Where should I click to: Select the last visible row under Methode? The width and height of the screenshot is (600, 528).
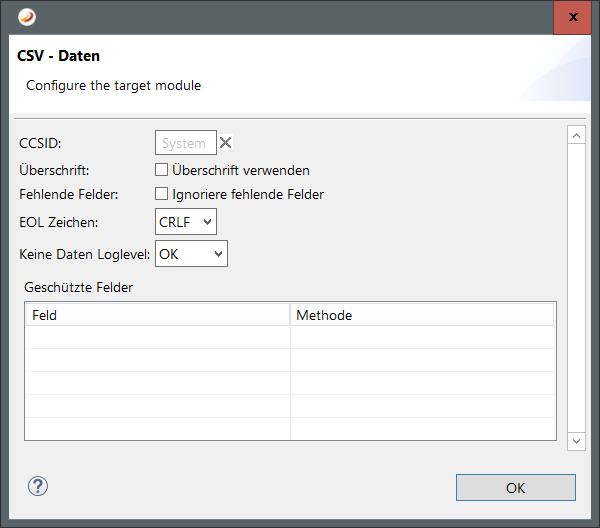pyautogui.click(x=422, y=429)
